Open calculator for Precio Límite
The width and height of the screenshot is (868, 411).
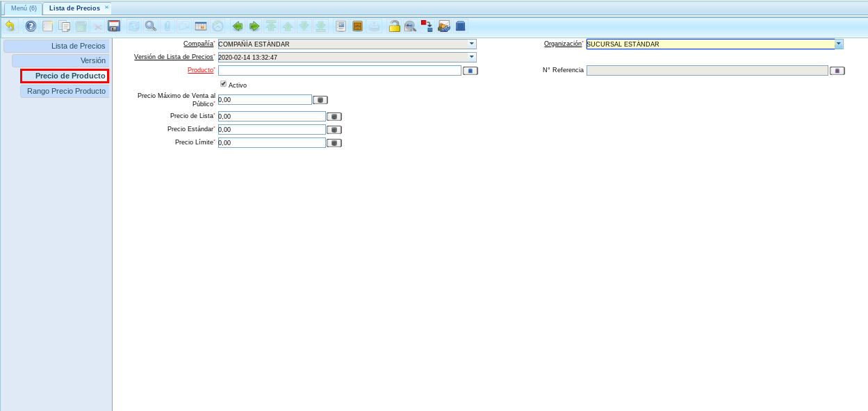(334, 143)
